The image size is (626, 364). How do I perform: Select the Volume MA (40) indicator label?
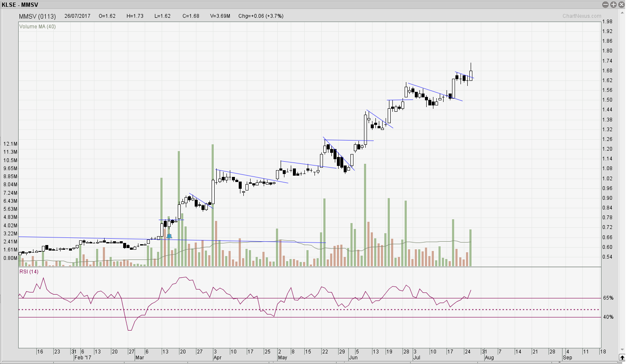pyautogui.click(x=37, y=27)
